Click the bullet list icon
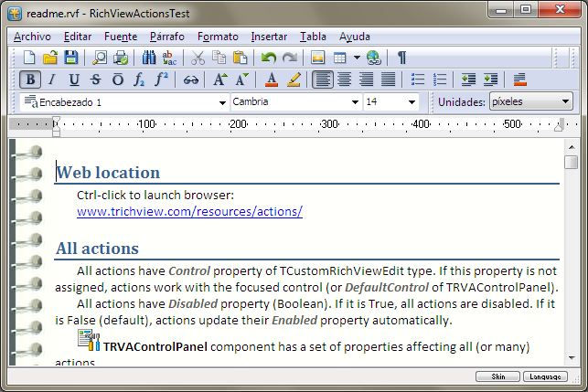This screenshot has height=392, width=588. coord(418,79)
